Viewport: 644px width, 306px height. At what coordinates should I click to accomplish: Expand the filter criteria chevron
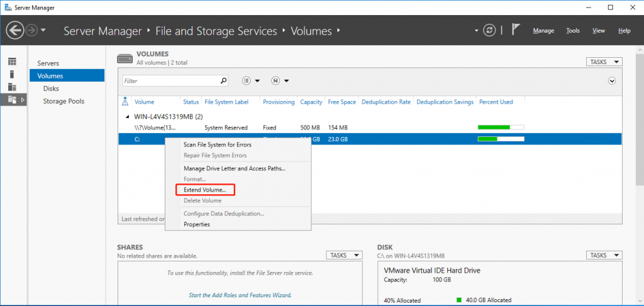click(612, 81)
